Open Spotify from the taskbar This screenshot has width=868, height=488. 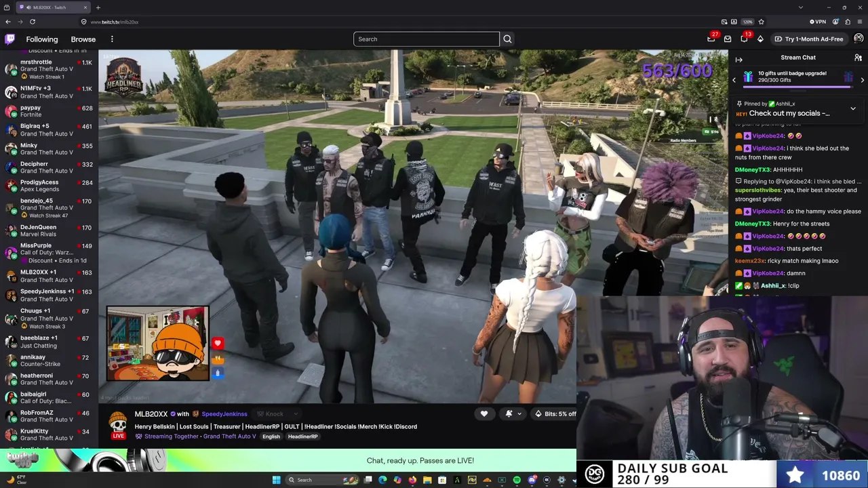tap(517, 480)
